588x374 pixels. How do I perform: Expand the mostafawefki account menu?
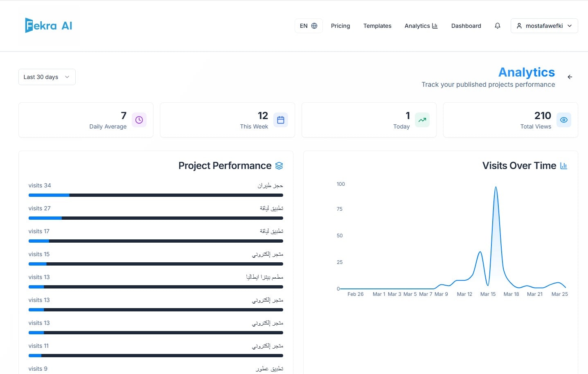[x=544, y=26]
